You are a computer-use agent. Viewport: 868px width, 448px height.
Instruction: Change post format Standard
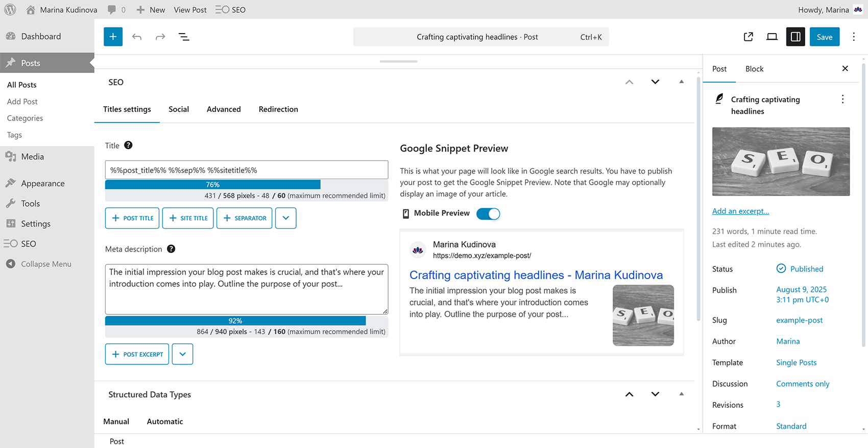click(791, 426)
